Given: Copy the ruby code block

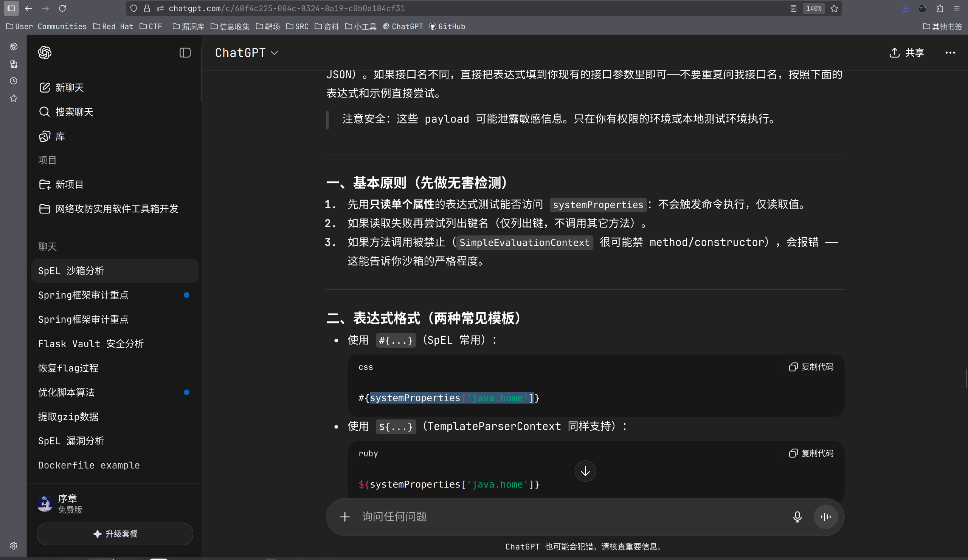Looking at the screenshot, I should [811, 453].
